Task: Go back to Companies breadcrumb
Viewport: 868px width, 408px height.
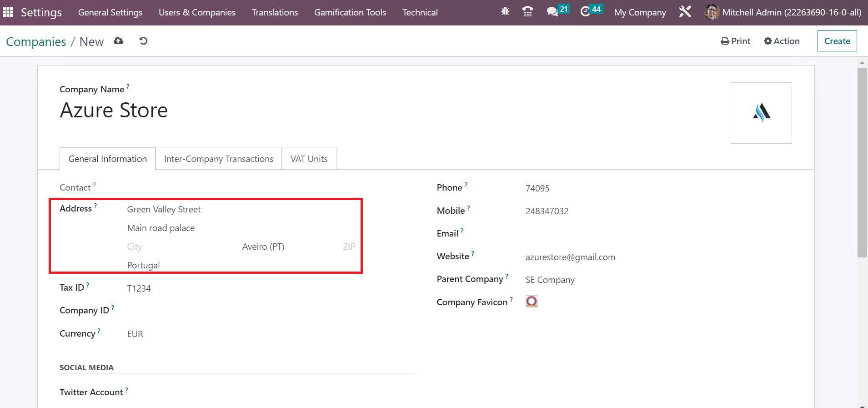Action: [36, 41]
